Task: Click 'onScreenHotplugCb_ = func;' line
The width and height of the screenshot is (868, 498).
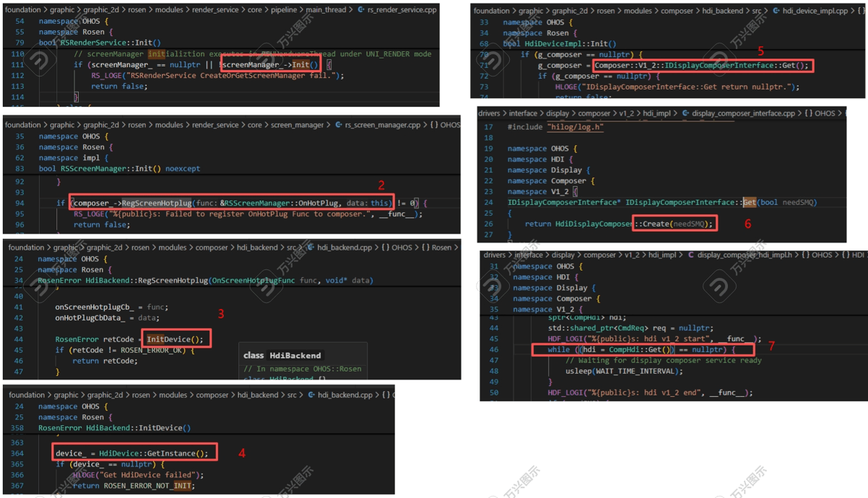Action: 111,307
